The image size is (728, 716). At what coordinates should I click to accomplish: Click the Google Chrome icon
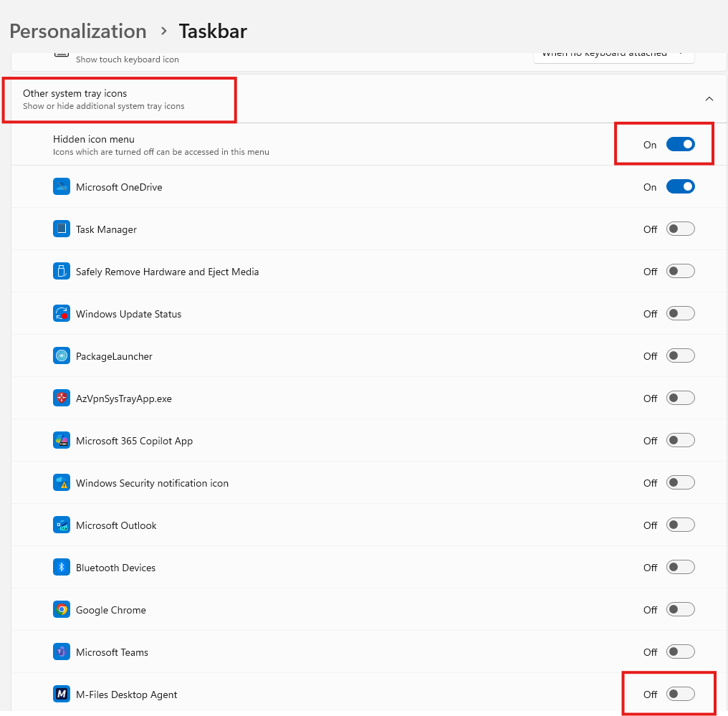coord(62,609)
